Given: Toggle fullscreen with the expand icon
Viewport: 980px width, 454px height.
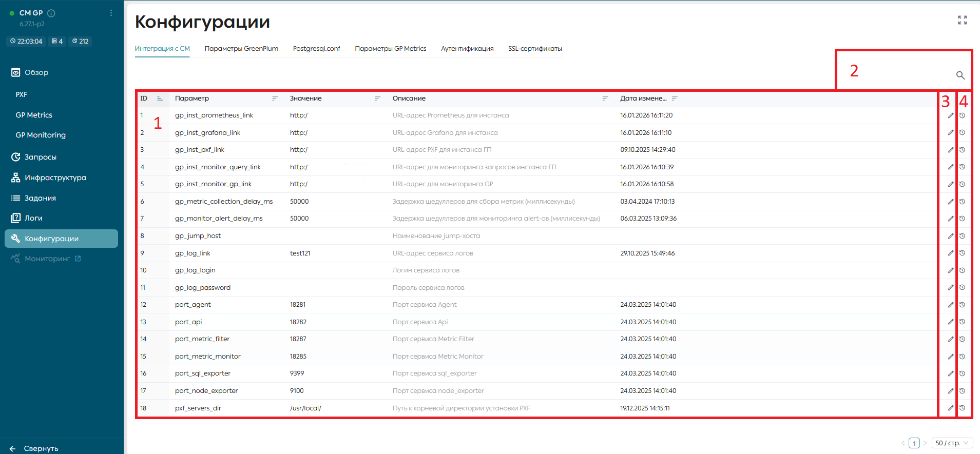Looking at the screenshot, I should pyautogui.click(x=963, y=20).
